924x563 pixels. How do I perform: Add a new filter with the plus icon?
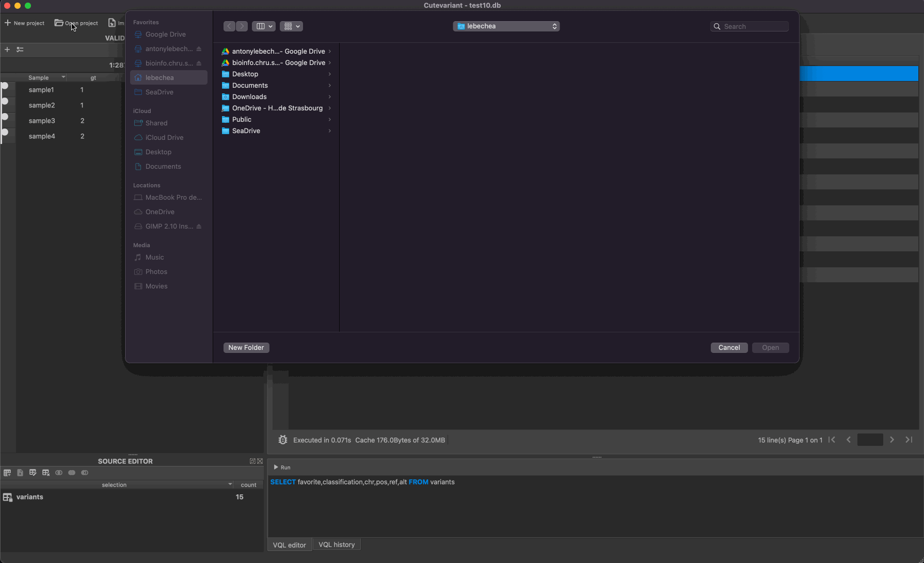[x=7, y=50]
